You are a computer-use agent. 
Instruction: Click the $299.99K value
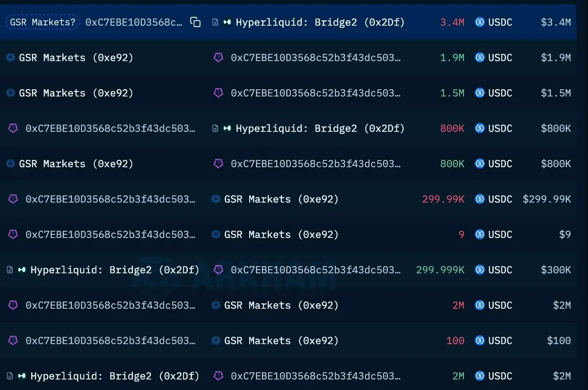[547, 199]
